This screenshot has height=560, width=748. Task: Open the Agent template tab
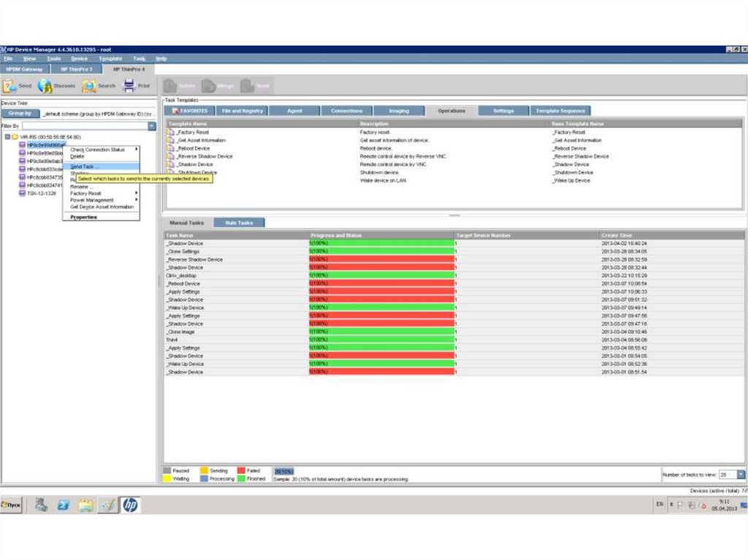[x=294, y=111]
